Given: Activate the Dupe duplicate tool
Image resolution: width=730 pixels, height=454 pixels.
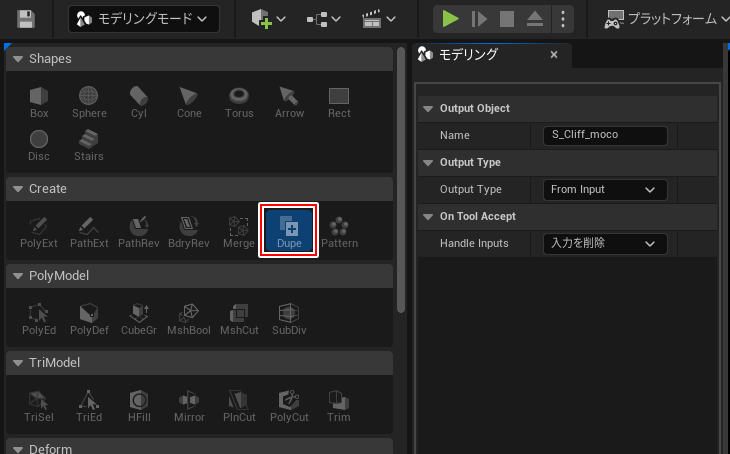Looking at the screenshot, I should [289, 231].
